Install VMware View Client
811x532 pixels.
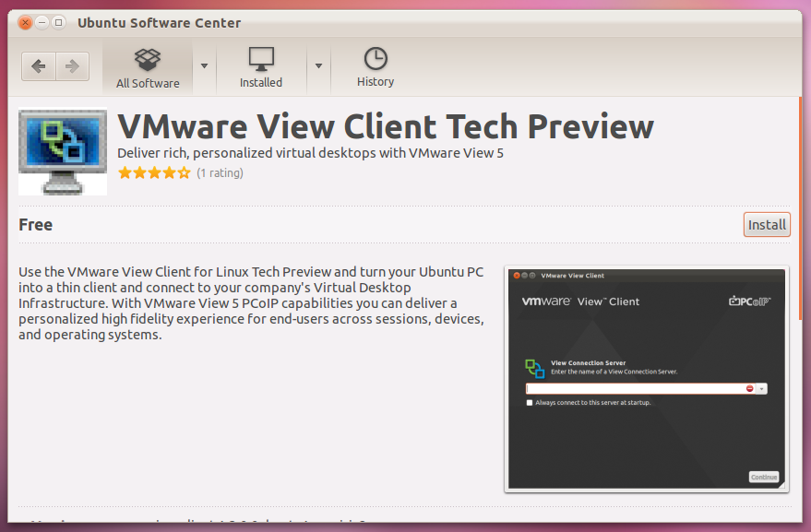[767, 225]
